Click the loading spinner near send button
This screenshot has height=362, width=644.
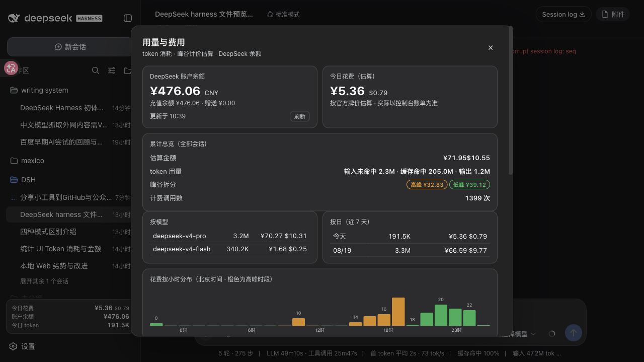pyautogui.click(x=552, y=333)
